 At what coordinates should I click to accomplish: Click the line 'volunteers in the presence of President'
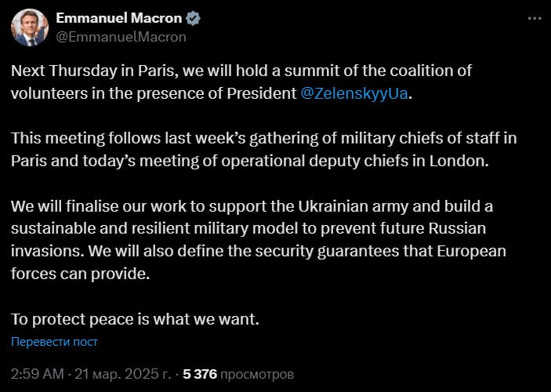point(211,93)
